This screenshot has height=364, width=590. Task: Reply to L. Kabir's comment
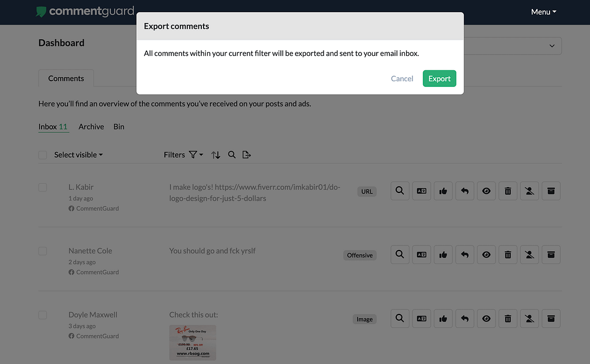pyautogui.click(x=464, y=191)
